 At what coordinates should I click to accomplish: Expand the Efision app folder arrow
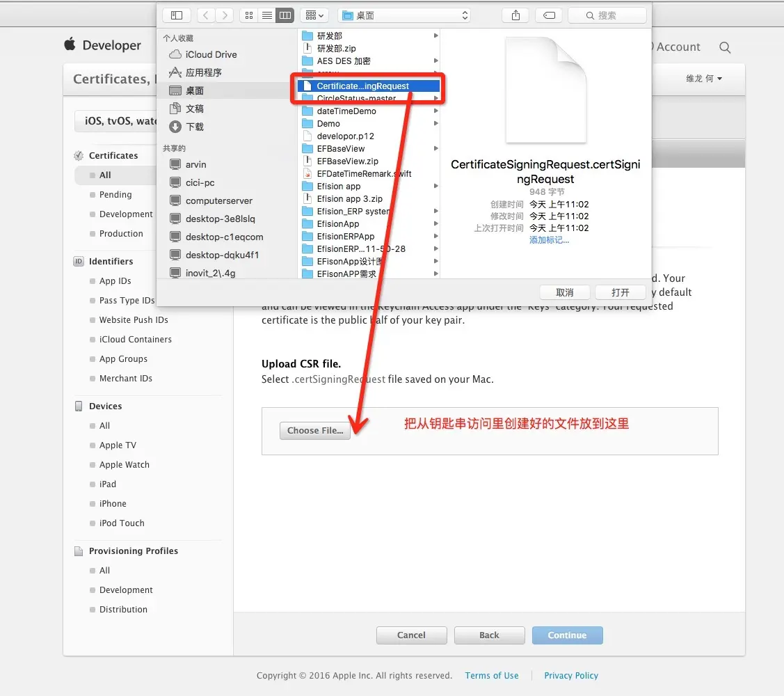click(436, 186)
